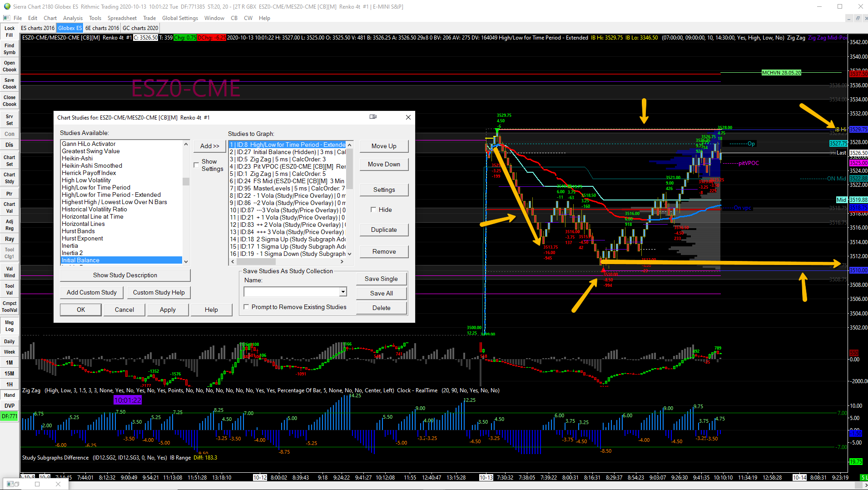Switch chart to Daily timeframe button
Image resolution: width=868 pixels, height=490 pixels.
pyautogui.click(x=10, y=341)
